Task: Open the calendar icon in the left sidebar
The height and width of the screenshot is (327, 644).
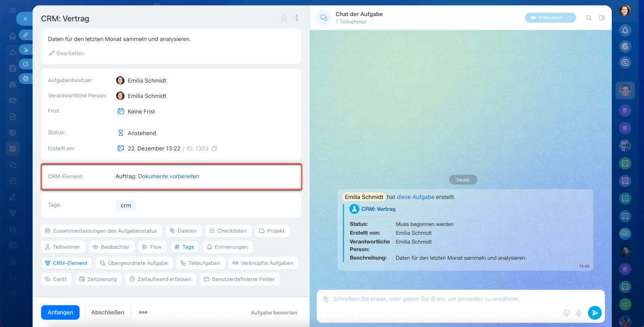Action: point(13,181)
